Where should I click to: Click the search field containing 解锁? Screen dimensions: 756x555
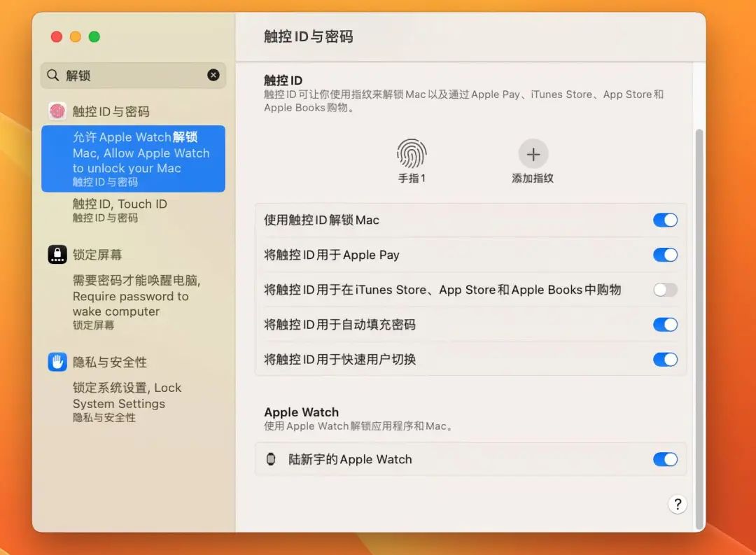click(133, 76)
